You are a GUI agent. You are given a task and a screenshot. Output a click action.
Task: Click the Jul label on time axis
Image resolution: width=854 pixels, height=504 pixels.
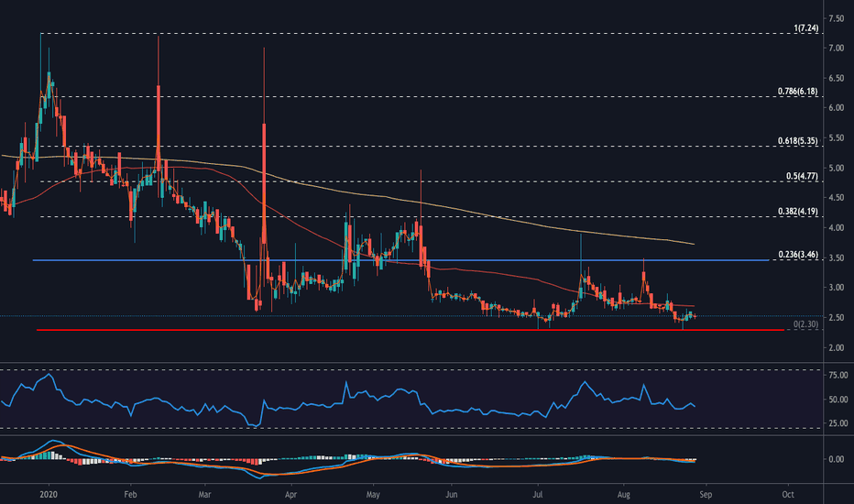pyautogui.click(x=538, y=495)
